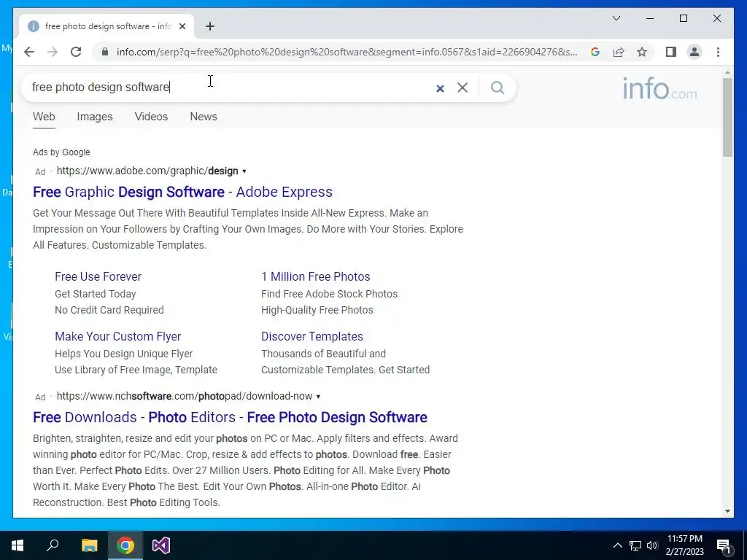Open Free Downloads Photo Editors link
Screen dimensions: 747x560
click(230, 417)
